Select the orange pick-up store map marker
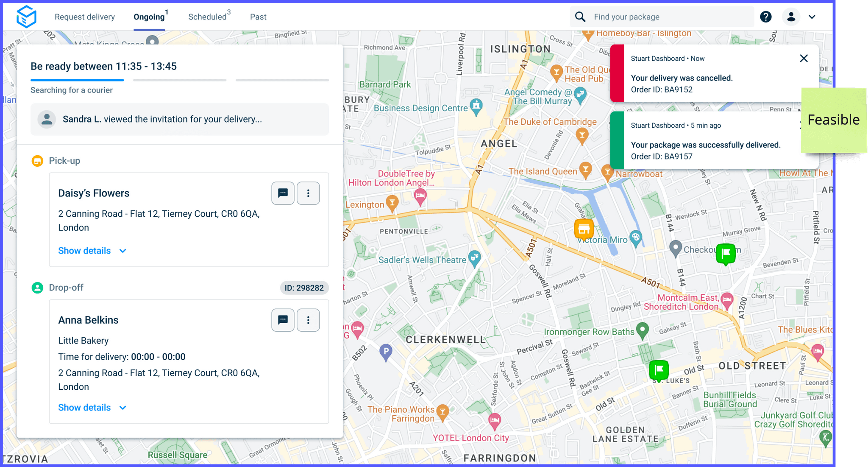 click(584, 230)
